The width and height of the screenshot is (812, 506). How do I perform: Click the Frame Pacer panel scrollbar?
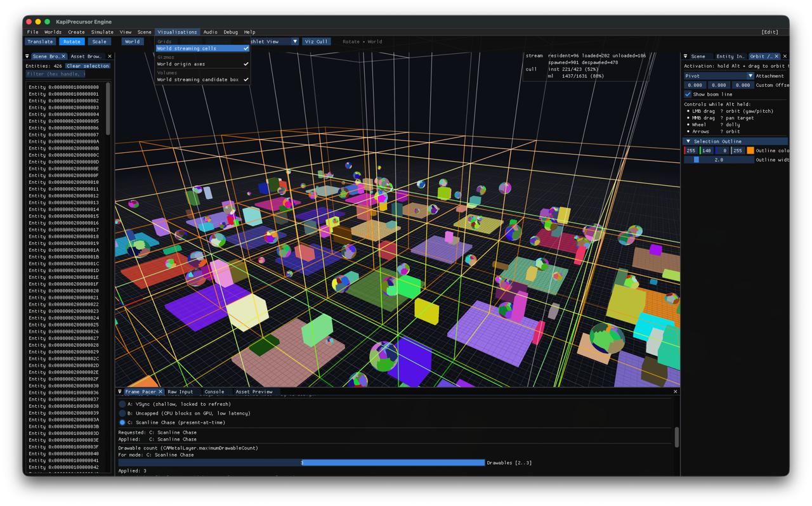click(676, 436)
